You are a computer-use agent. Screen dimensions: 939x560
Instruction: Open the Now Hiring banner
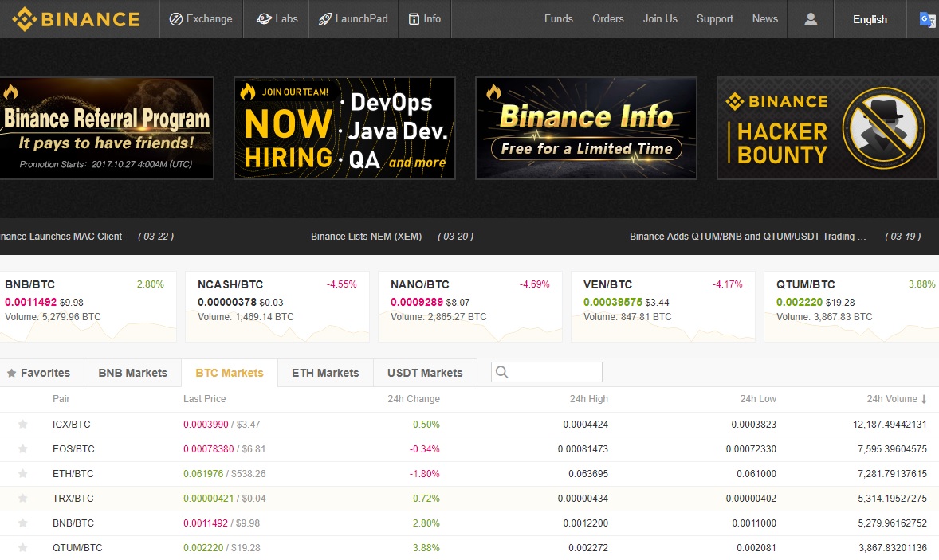(344, 128)
